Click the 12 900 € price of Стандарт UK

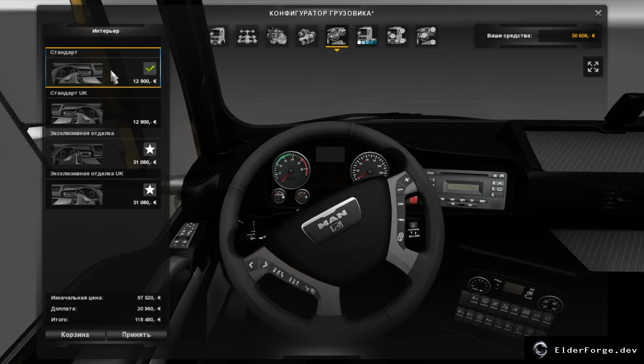tap(145, 122)
